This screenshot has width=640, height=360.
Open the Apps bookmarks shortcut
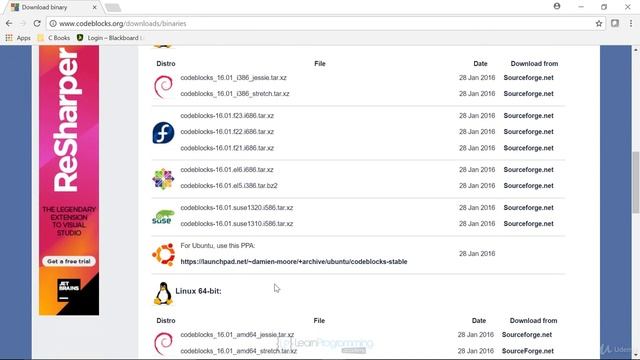coord(18,38)
